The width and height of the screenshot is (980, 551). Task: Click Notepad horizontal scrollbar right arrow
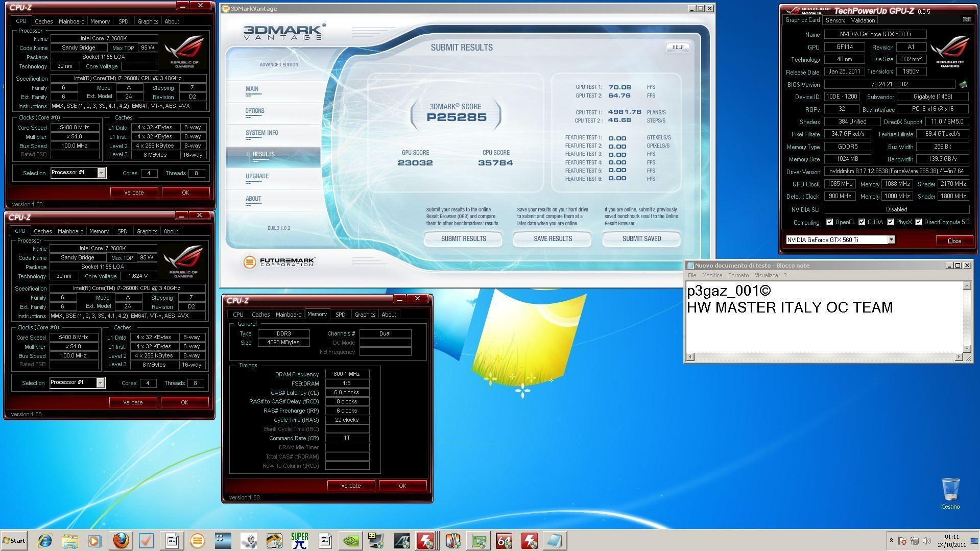959,357
